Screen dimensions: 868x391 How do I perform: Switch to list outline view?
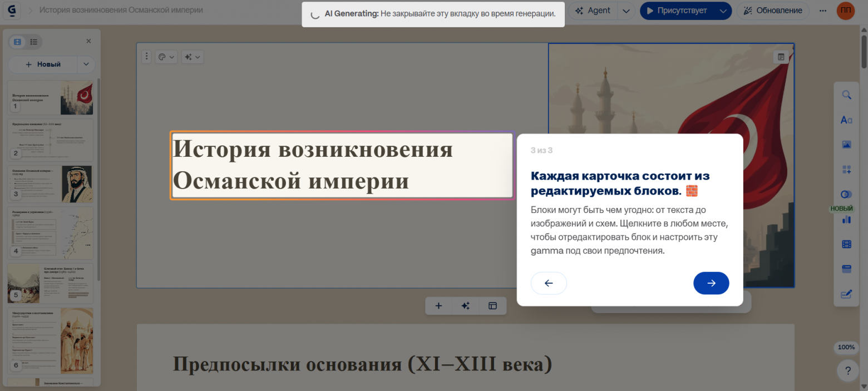click(34, 42)
